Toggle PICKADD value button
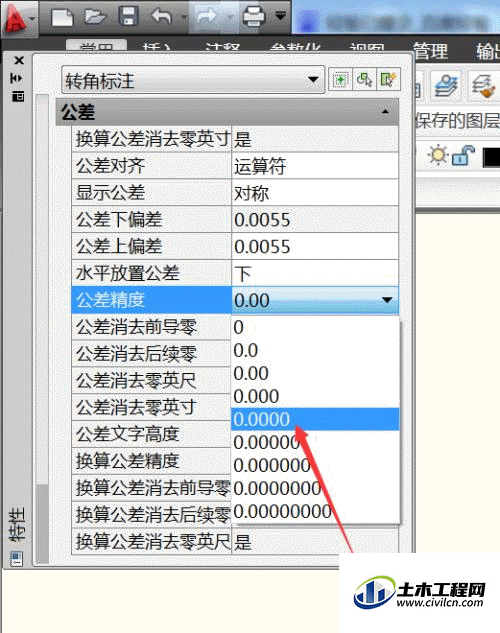 pyautogui.click(x=341, y=80)
